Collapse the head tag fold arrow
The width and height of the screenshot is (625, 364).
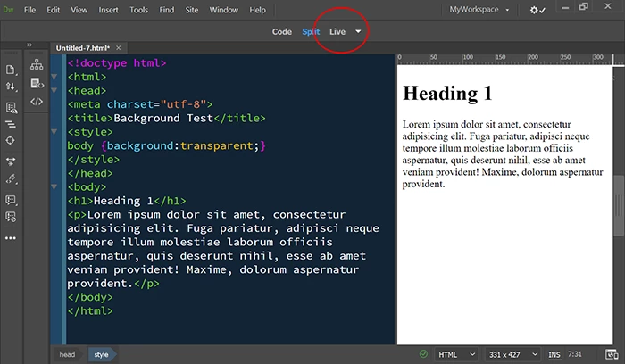click(x=54, y=90)
